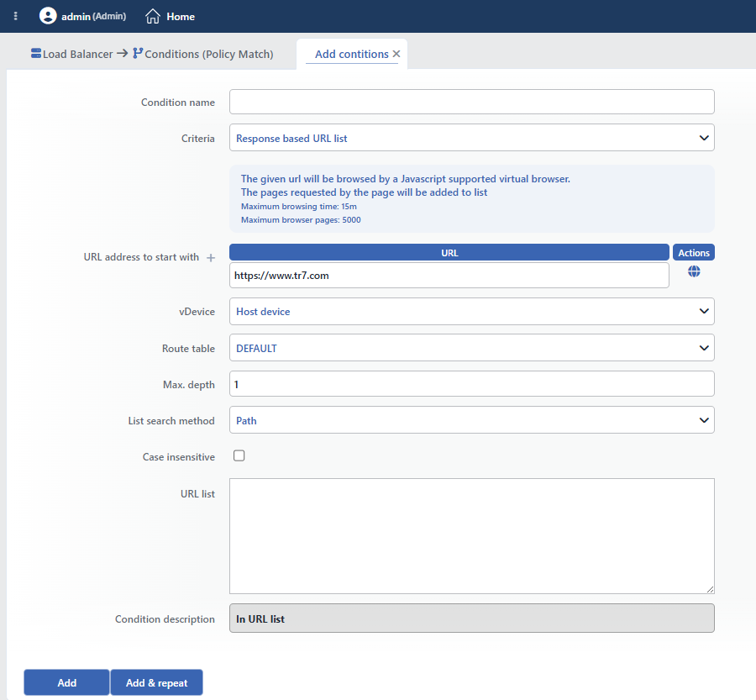
Task: Click the Condition description field
Action: 471,618
